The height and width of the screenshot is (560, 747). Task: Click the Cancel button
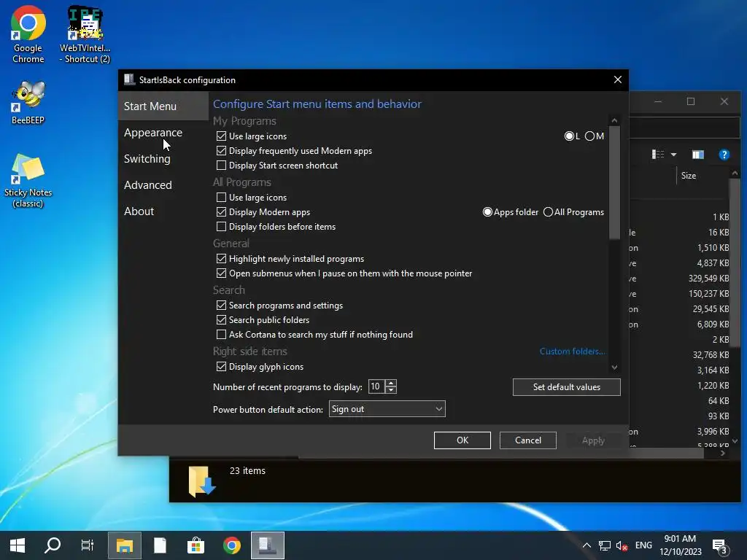click(x=528, y=440)
